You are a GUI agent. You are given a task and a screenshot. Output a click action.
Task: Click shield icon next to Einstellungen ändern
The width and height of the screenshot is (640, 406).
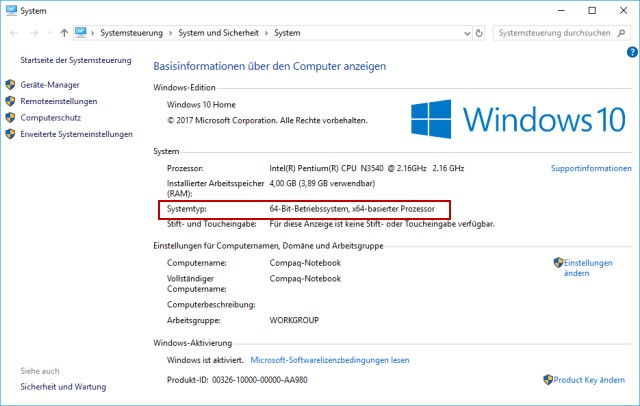pyautogui.click(x=558, y=263)
